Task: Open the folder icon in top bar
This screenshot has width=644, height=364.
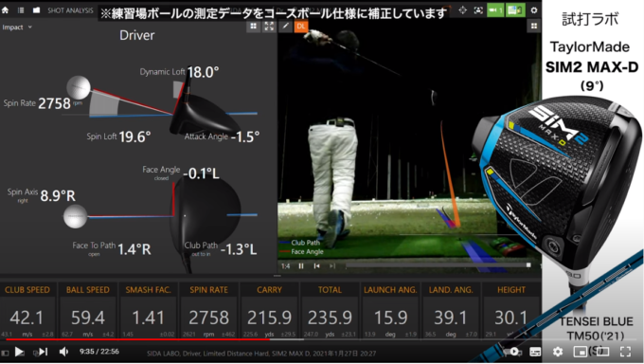Action: [x=36, y=10]
